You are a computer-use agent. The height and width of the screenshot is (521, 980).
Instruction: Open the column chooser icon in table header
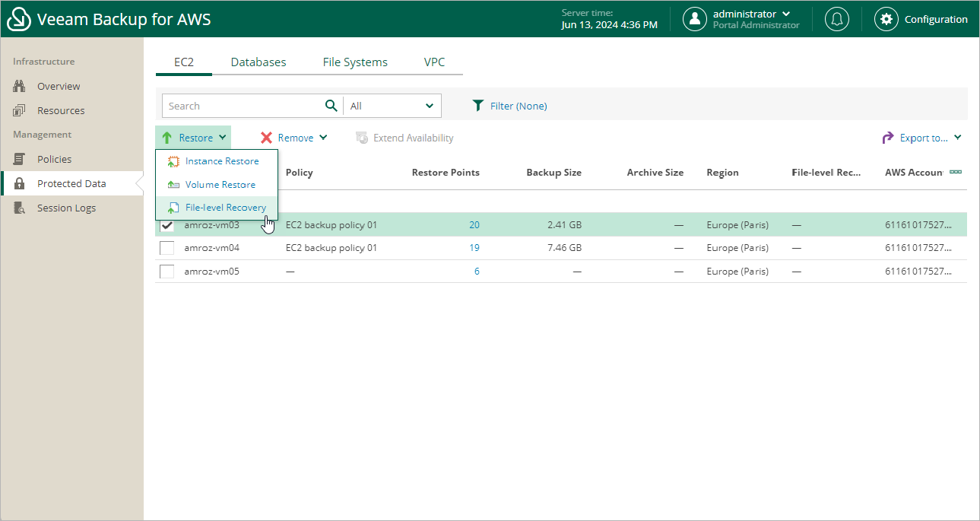(x=956, y=172)
